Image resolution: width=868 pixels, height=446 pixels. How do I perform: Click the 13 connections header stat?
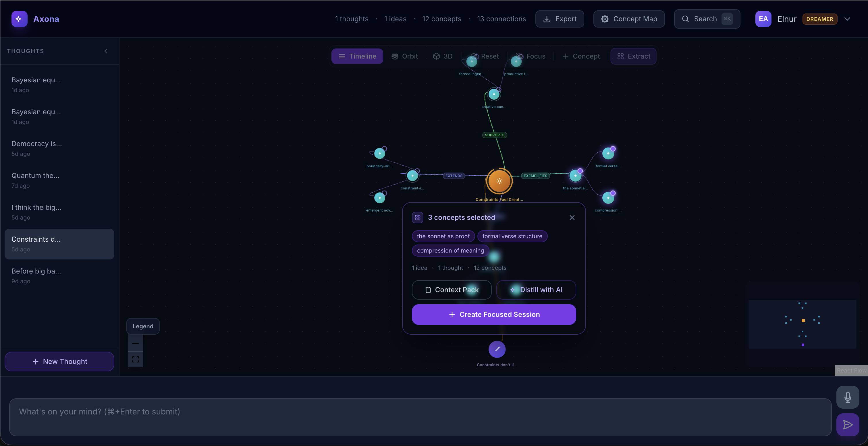point(501,19)
